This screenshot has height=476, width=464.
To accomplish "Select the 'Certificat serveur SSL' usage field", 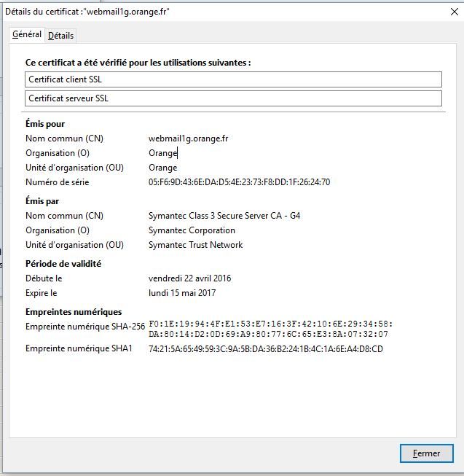I will pyautogui.click(x=233, y=98).
